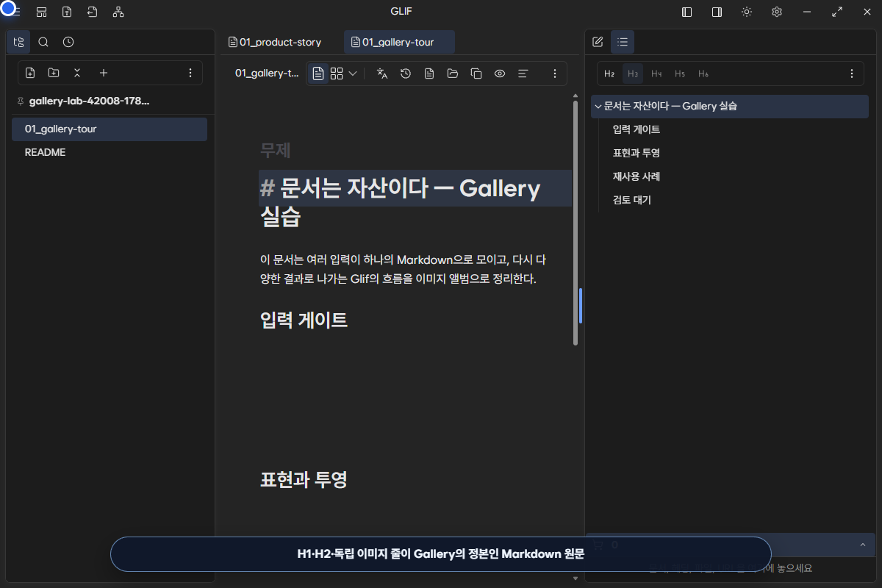Open the view mode dropdown chevron

coord(353,73)
